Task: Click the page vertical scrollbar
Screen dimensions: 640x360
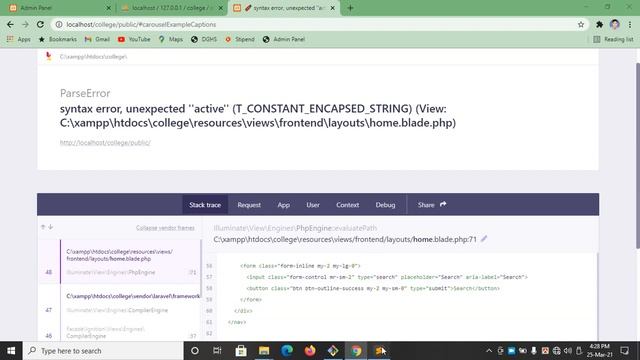Action: point(638,155)
